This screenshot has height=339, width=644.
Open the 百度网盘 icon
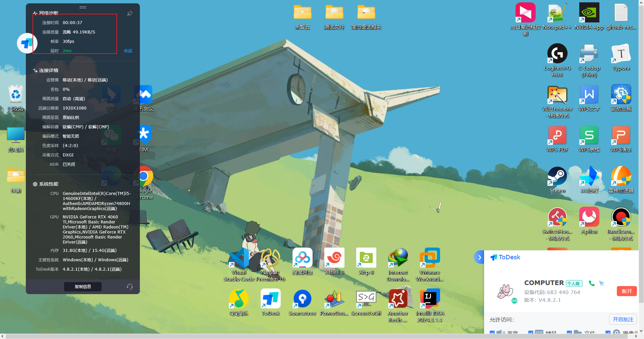click(302, 262)
